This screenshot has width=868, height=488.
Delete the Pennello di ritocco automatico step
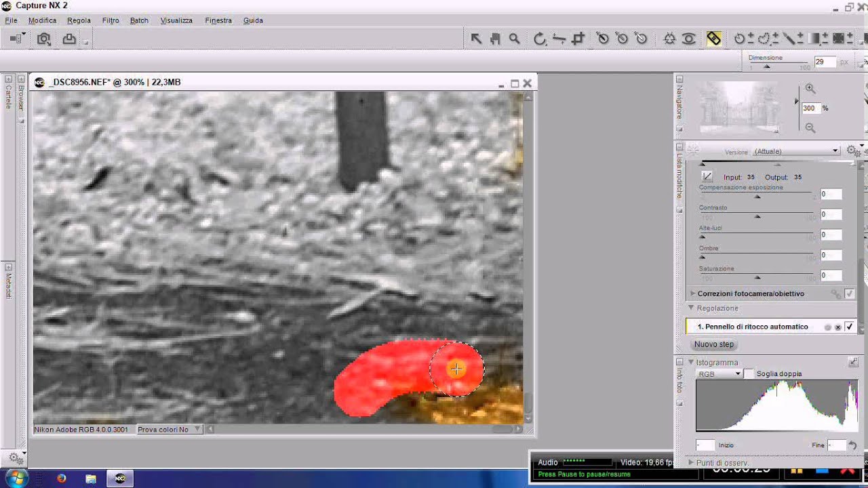838,327
